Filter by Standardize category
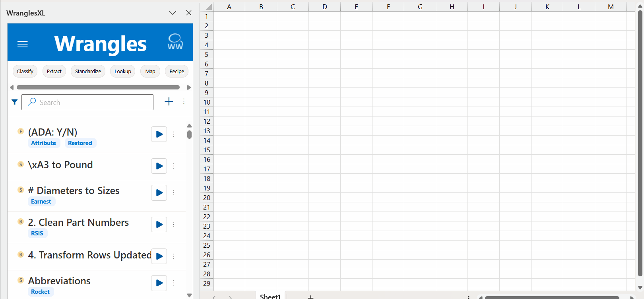Viewport: 644px width, 299px height. point(88,71)
